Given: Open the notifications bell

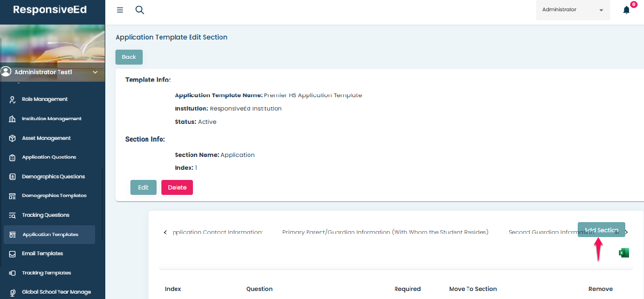Looking at the screenshot, I should click(x=626, y=10).
